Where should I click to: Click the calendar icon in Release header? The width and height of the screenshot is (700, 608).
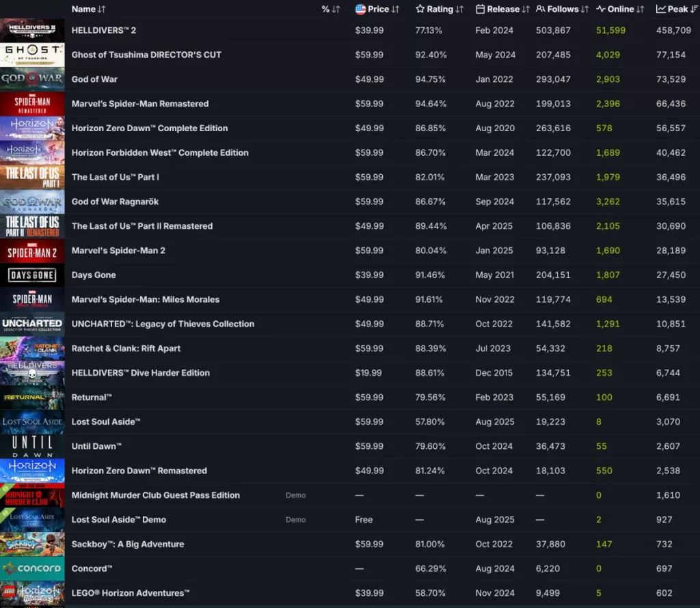click(x=481, y=10)
